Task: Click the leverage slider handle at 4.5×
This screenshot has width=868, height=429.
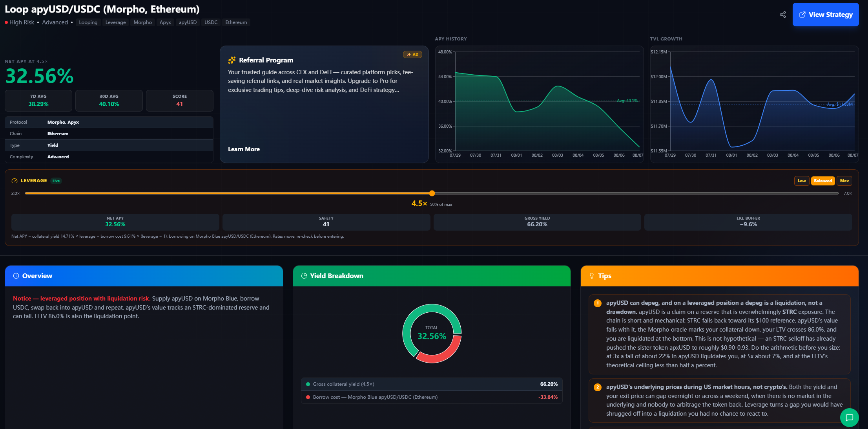Action: click(x=432, y=193)
